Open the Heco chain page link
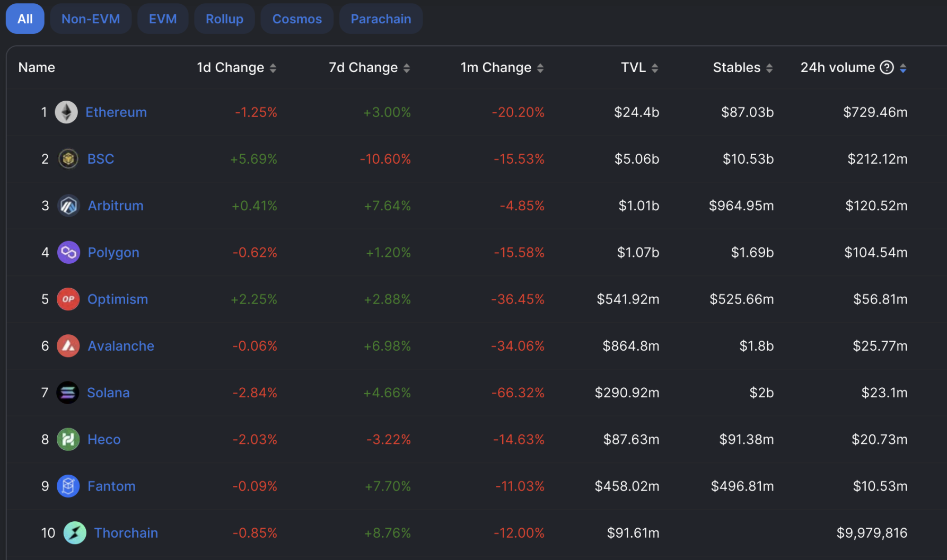The width and height of the screenshot is (947, 560). (104, 440)
